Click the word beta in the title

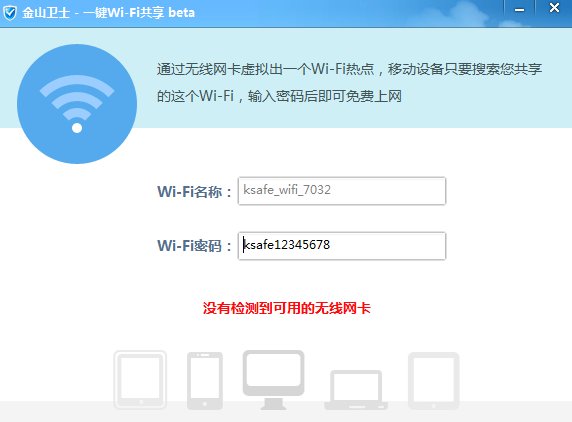[x=181, y=13]
